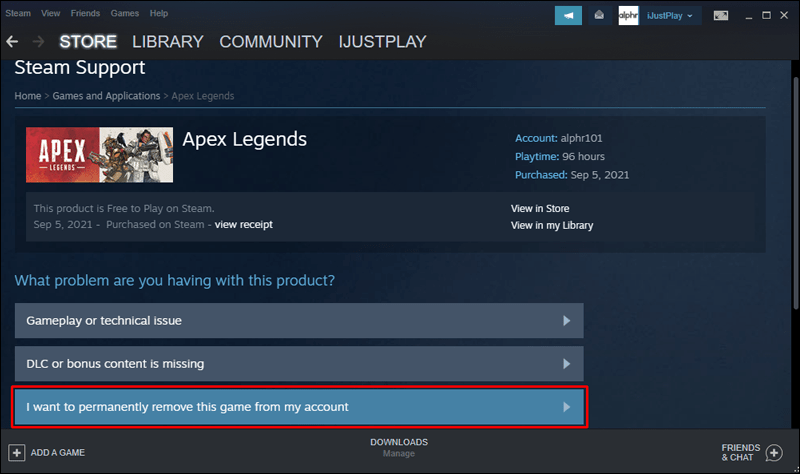
Task: Click the Playtime: 96 hours text
Action: 560,157
